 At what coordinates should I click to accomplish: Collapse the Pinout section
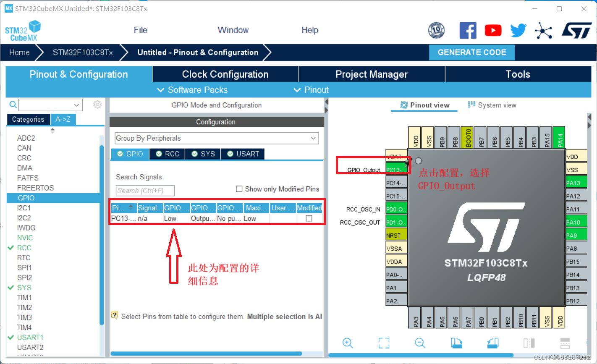pyautogui.click(x=311, y=89)
